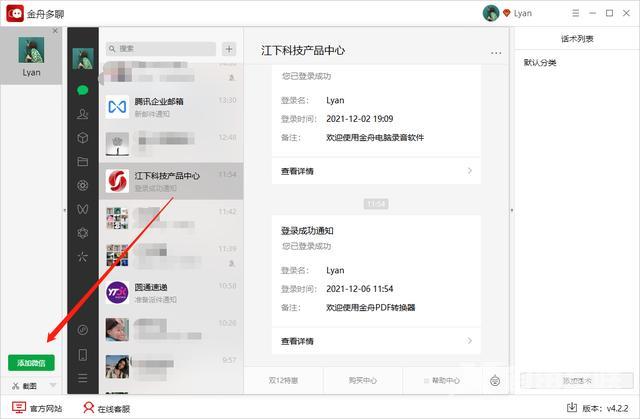
Task: Open the chat with the 11:39 timestamp
Action: [171, 255]
